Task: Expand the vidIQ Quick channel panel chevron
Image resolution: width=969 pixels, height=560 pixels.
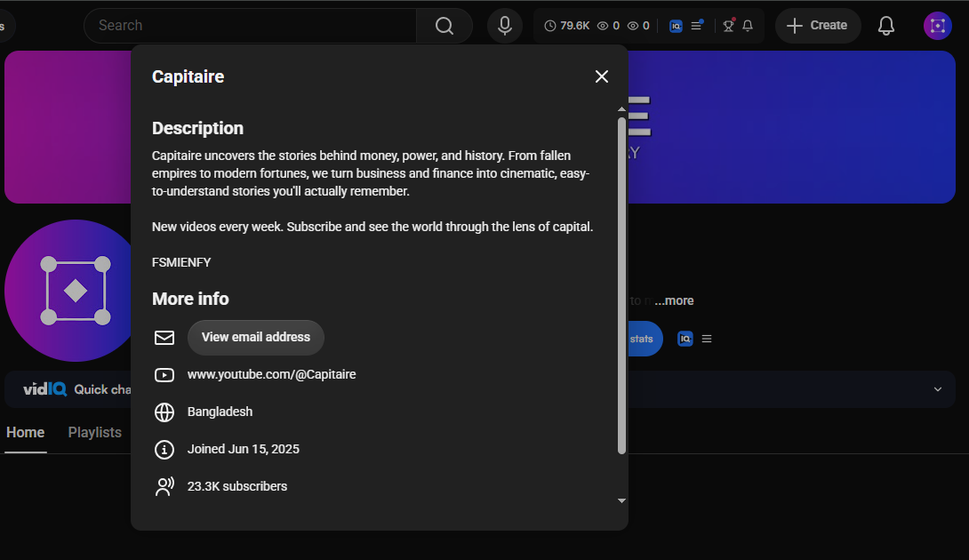Action: click(938, 389)
